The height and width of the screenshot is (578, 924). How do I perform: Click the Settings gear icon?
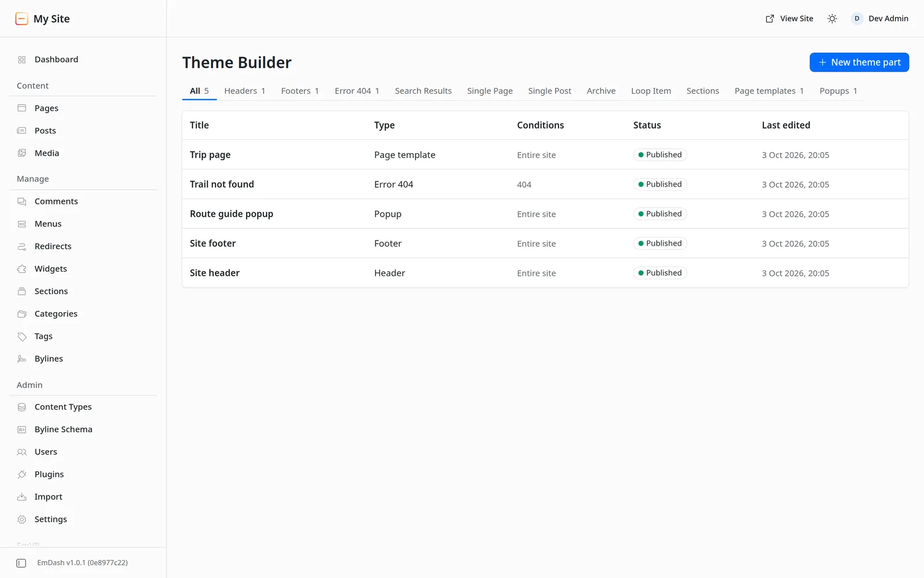(22, 520)
